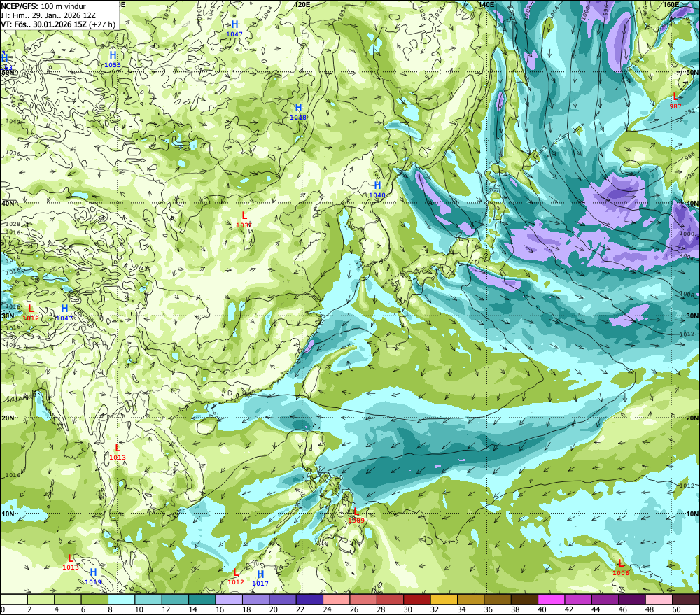Click the maroon swatch after 60
700x615 pixels.
tap(685, 599)
